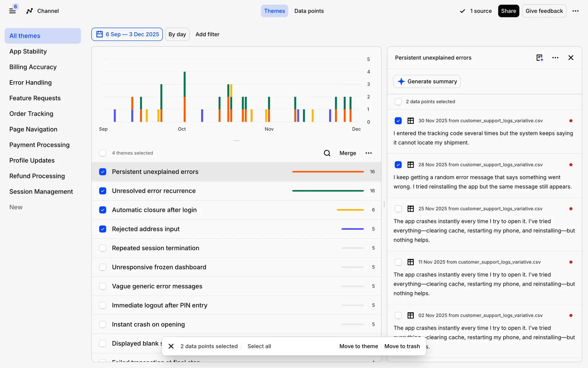The image size is (588, 368).
Task: Open the By day grouping dropdown
Action: 177,34
